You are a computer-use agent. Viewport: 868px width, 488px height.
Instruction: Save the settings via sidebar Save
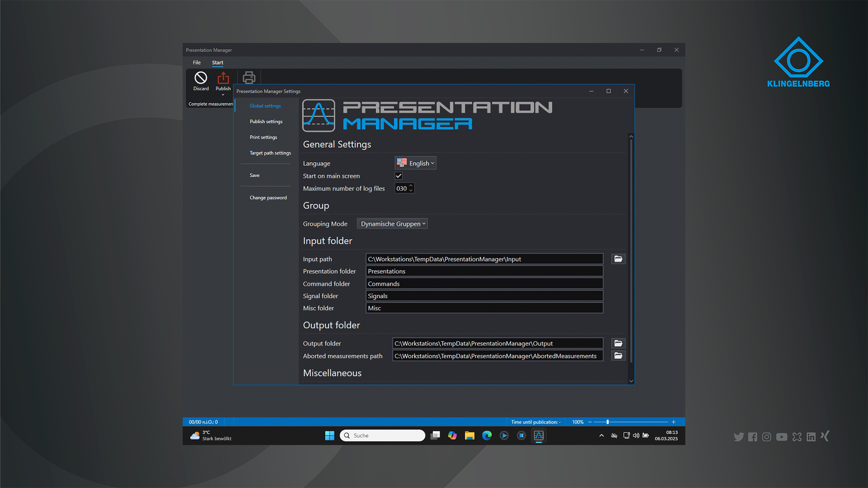click(255, 175)
